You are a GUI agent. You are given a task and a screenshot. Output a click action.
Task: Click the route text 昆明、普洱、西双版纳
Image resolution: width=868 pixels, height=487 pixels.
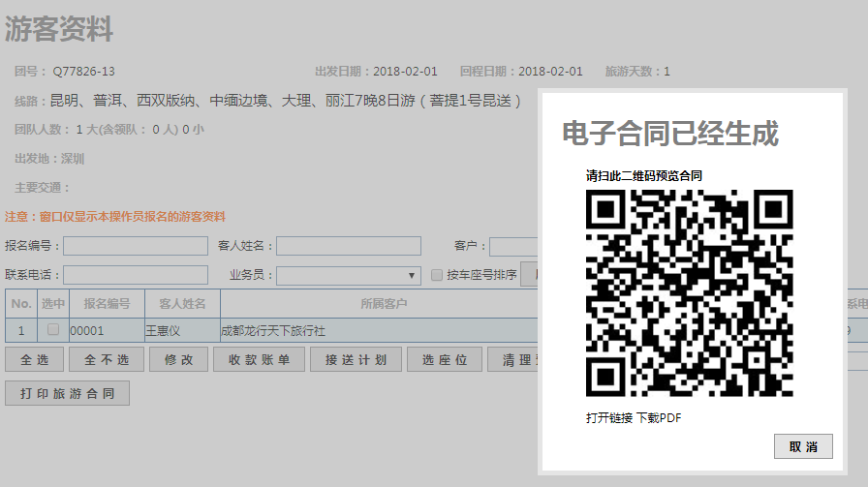[x=122, y=101]
